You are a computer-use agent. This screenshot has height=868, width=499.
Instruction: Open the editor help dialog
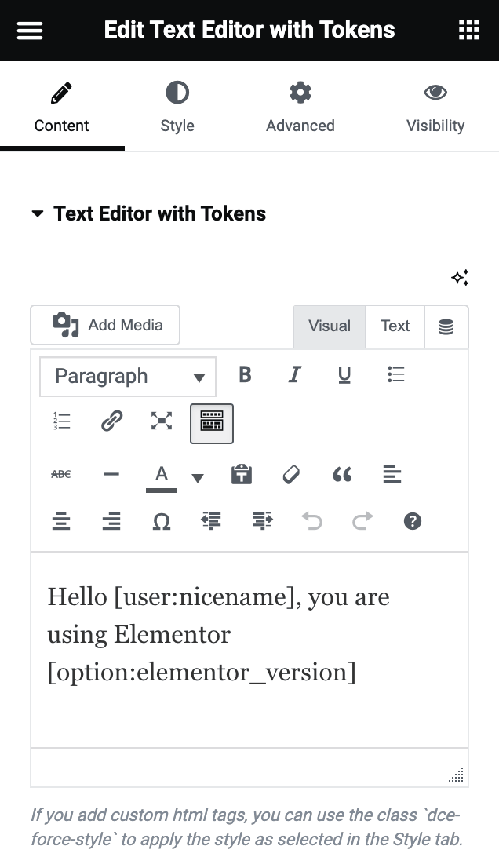(x=412, y=520)
